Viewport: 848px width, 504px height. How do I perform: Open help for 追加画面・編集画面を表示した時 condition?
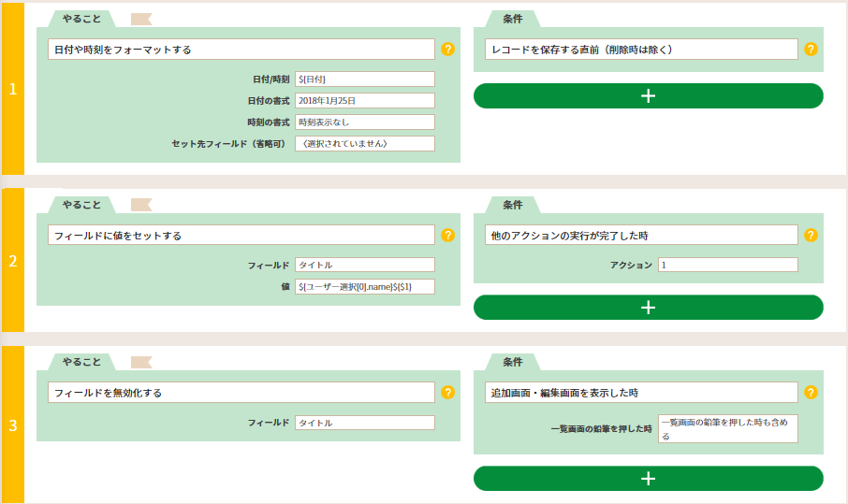click(811, 392)
